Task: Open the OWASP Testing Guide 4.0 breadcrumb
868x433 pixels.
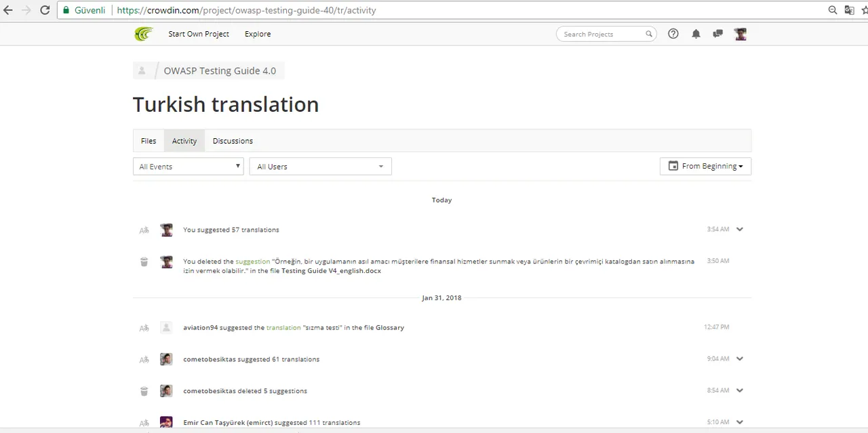Action: tap(220, 70)
